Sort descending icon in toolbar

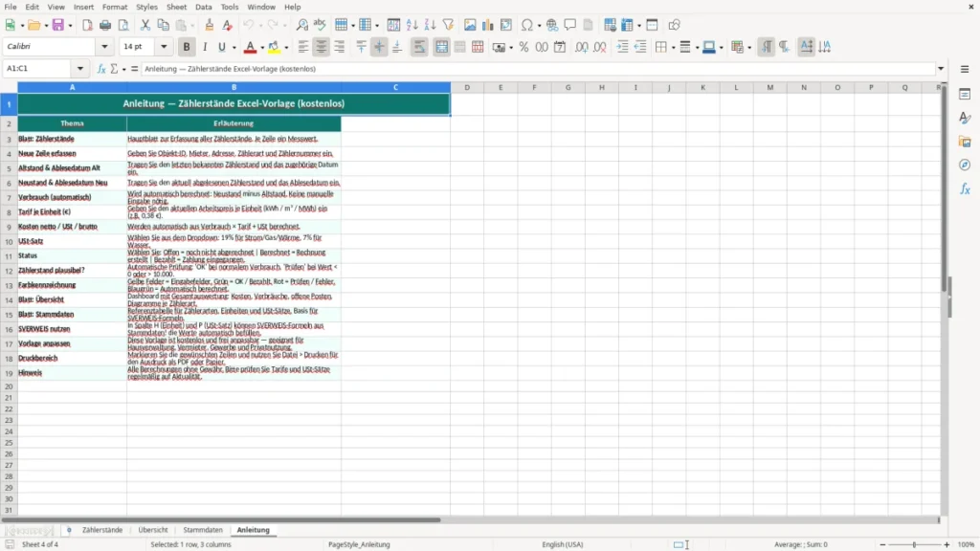point(430,25)
